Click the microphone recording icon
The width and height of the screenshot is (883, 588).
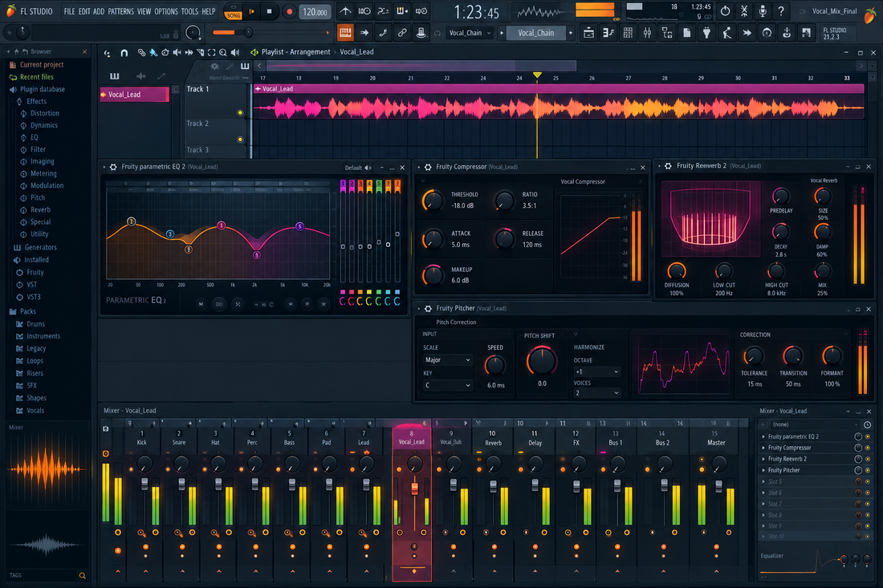pyautogui.click(x=762, y=11)
